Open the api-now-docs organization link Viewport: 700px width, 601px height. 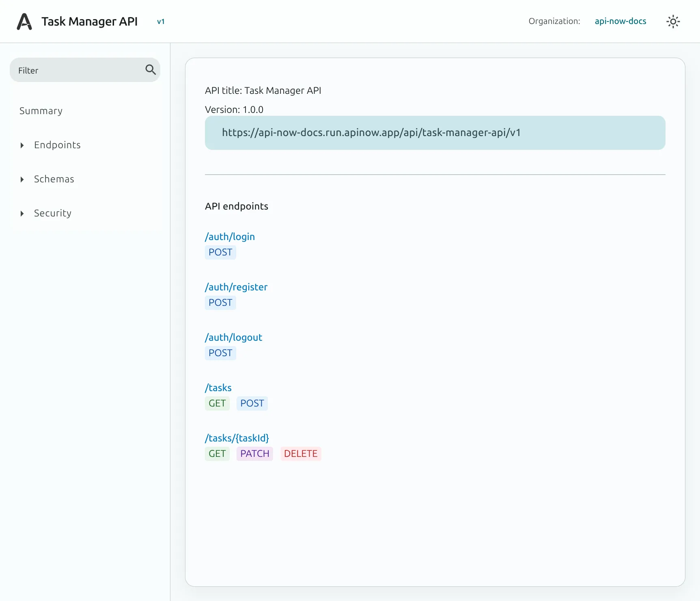tap(620, 21)
